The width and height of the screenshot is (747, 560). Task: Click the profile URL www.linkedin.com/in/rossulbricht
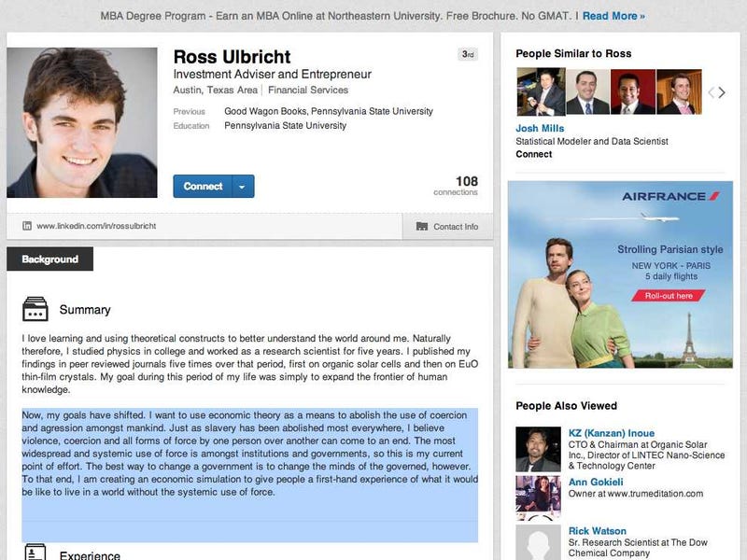click(96, 226)
